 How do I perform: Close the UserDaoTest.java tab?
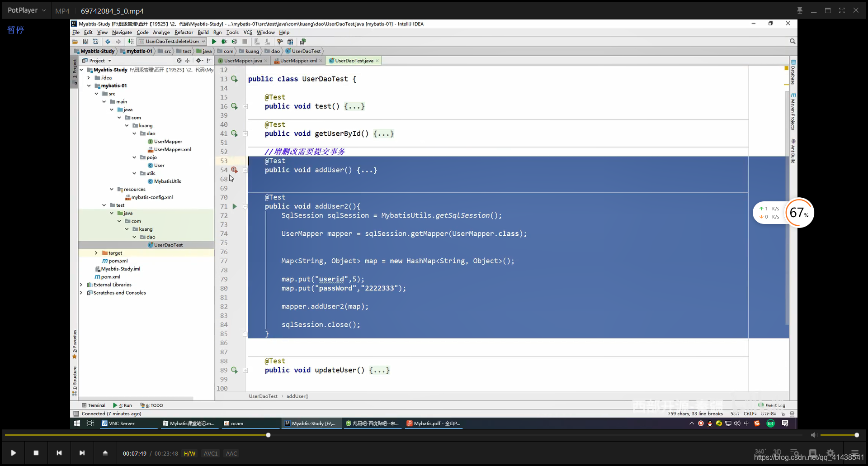tap(377, 61)
